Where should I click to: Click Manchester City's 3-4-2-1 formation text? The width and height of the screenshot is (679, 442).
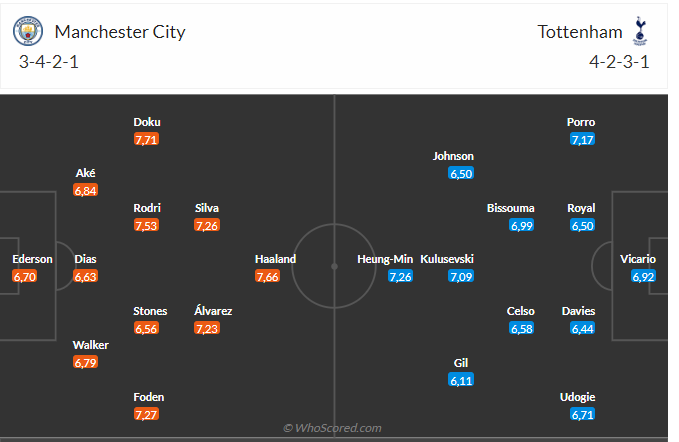(x=49, y=62)
